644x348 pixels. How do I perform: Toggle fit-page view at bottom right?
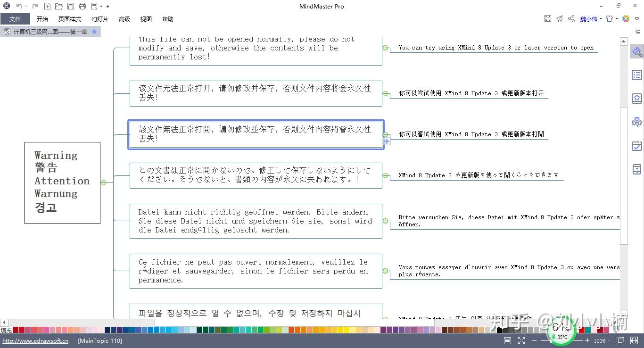tap(520, 340)
